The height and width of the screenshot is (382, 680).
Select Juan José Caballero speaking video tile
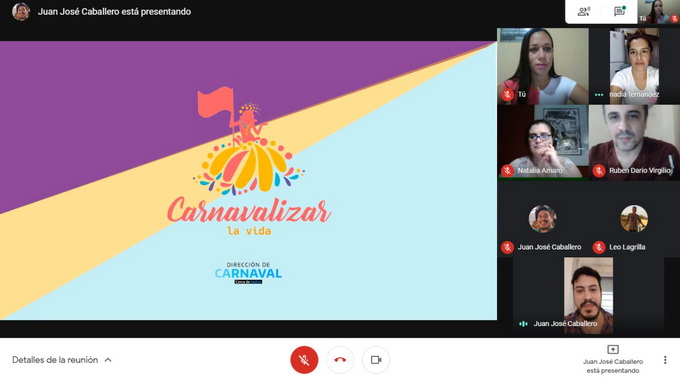click(x=588, y=296)
